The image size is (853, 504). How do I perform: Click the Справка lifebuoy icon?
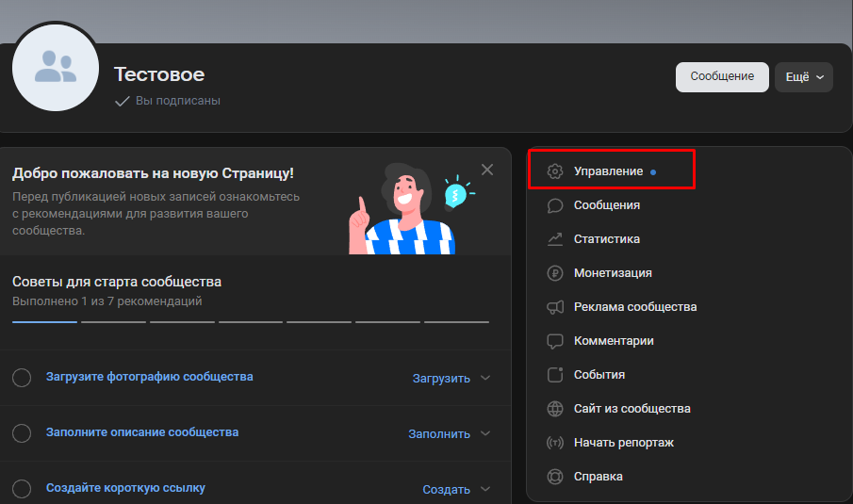click(x=555, y=477)
